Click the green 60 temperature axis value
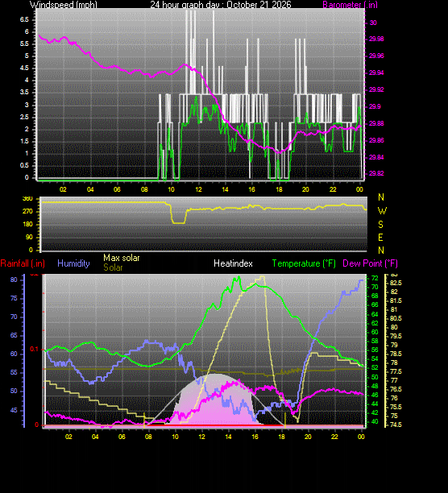The width and height of the screenshot is (448, 493). coord(375,332)
